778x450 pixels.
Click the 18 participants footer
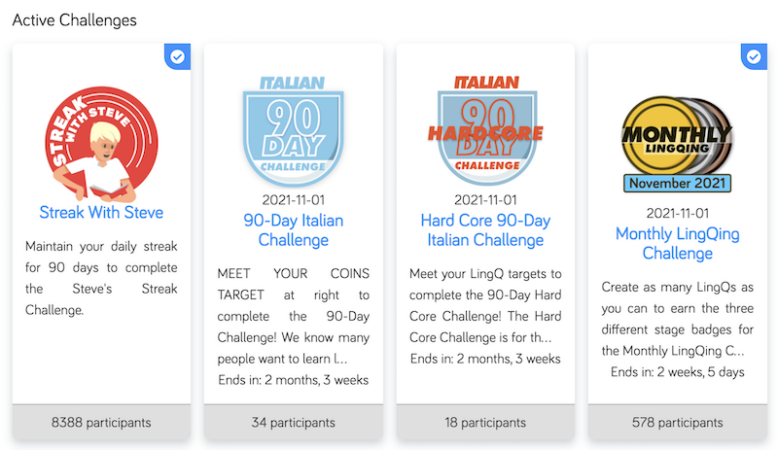coord(485,423)
